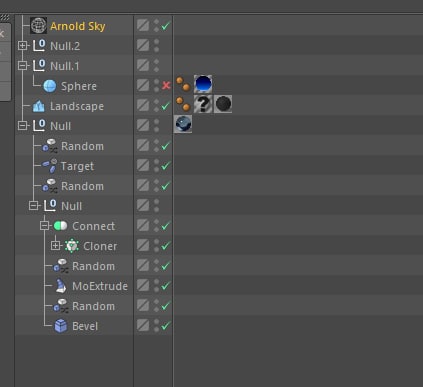423x387 pixels.
Task: Click the Connect object icon
Action: 60,226
